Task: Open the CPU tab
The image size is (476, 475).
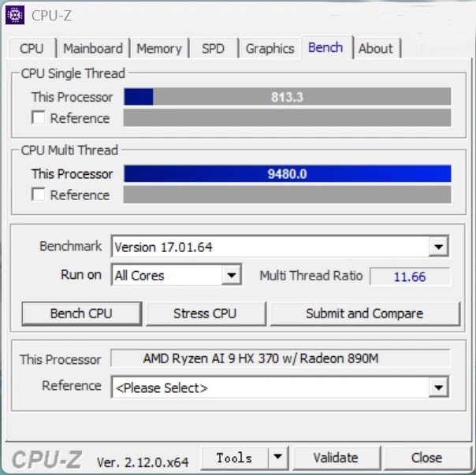Action: pos(32,49)
